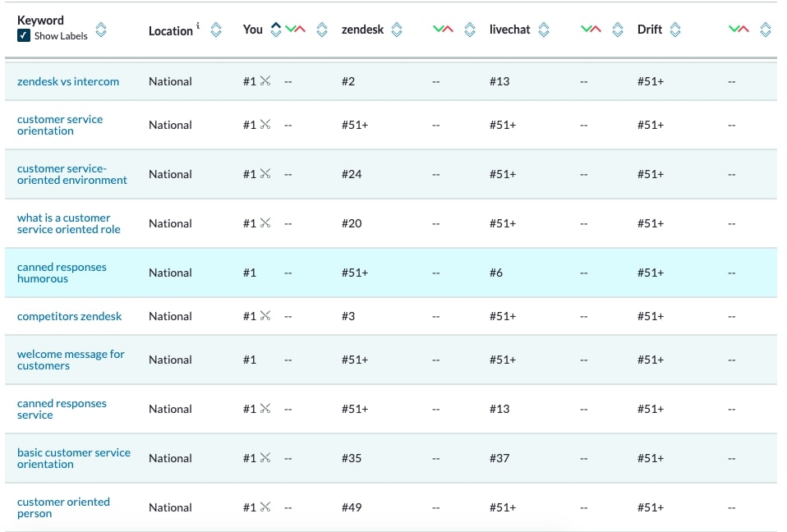Sort by rank change after the livechat column

point(618,30)
